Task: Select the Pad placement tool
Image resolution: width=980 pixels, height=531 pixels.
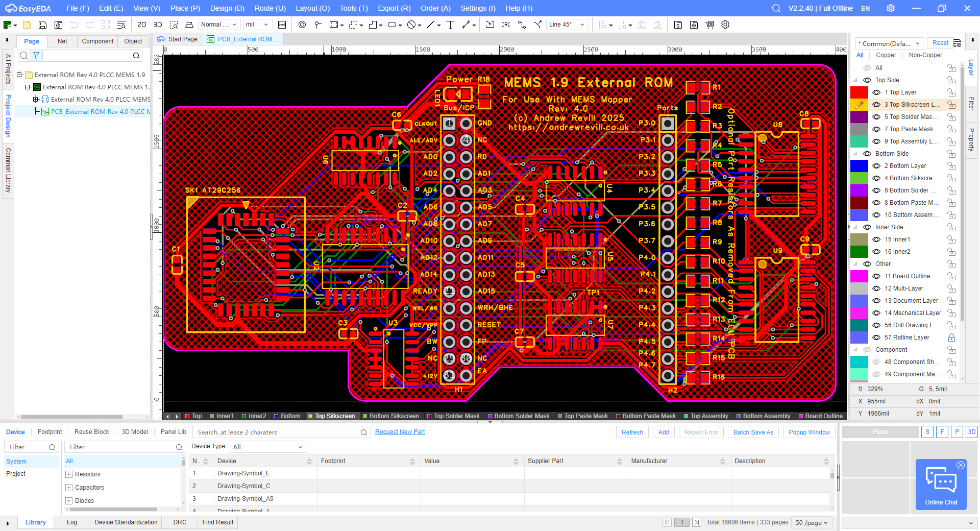Action: pos(302,25)
